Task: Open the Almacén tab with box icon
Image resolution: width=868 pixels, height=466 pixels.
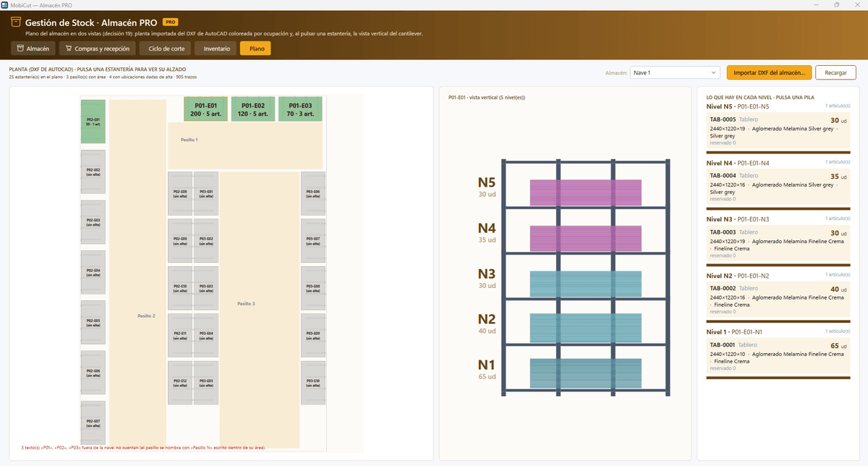Action: point(33,48)
